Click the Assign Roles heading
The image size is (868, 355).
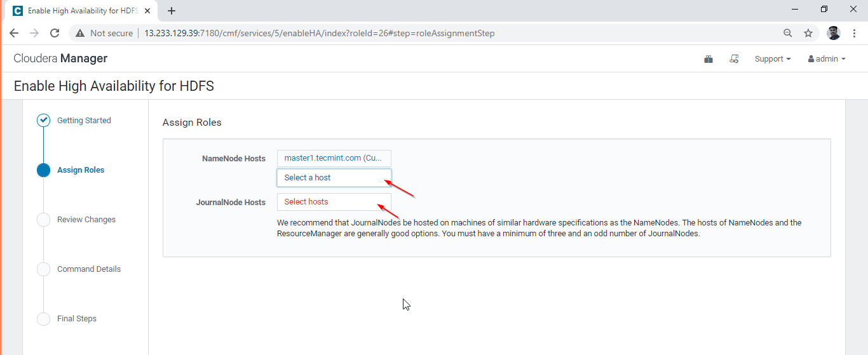[x=192, y=123]
